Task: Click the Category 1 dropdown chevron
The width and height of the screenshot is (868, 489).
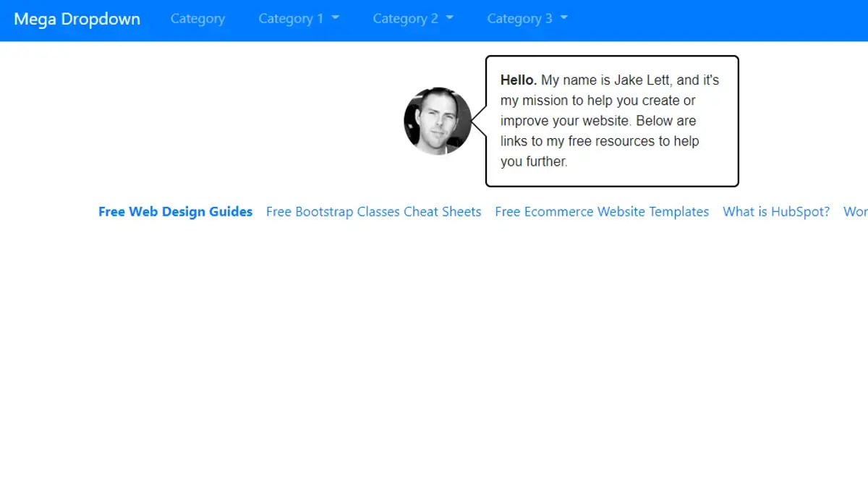Action: [336, 20]
